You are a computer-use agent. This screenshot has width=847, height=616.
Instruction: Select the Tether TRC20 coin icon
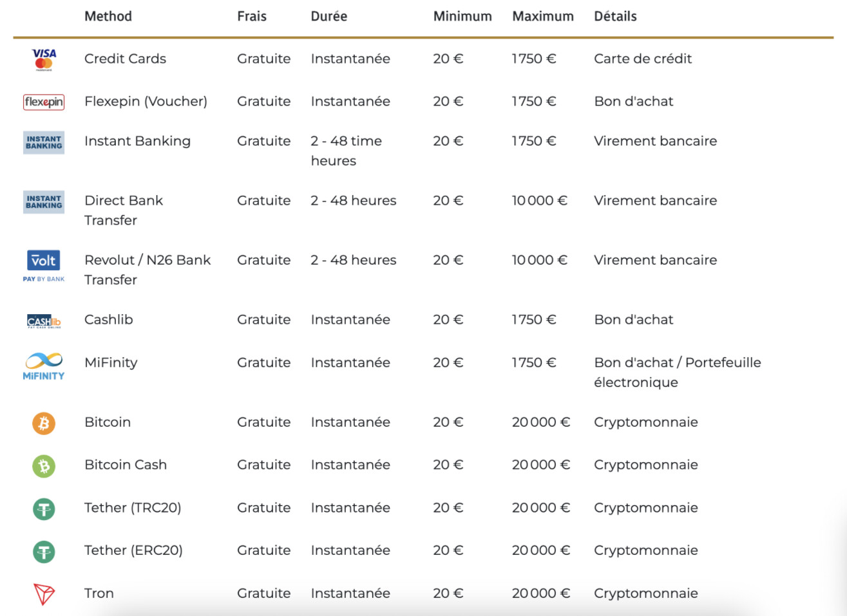44,509
